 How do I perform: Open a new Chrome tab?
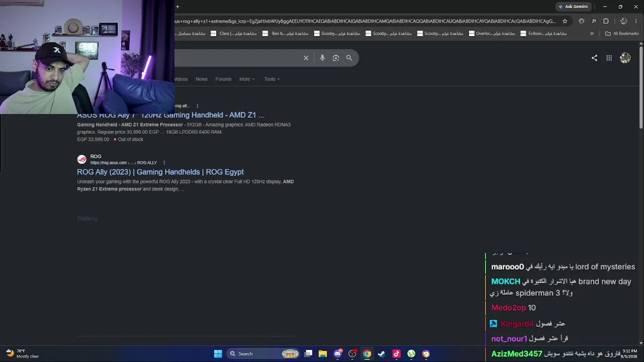(x=178, y=7)
